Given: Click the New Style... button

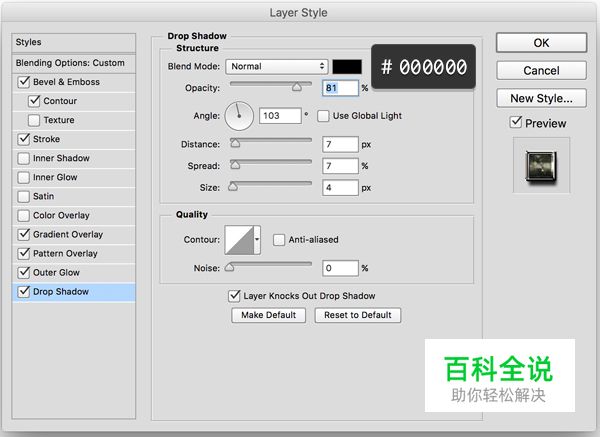Looking at the screenshot, I should pos(541,98).
